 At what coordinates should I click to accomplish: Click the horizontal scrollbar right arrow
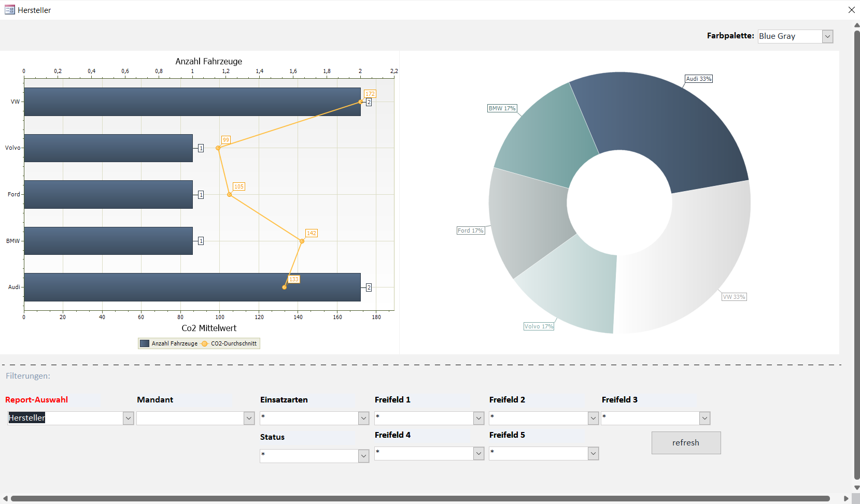[x=847, y=499]
